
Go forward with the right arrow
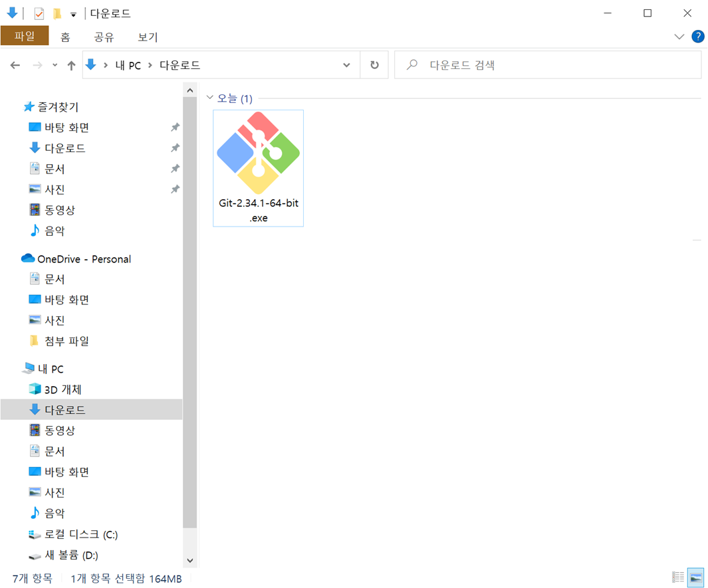coord(37,65)
